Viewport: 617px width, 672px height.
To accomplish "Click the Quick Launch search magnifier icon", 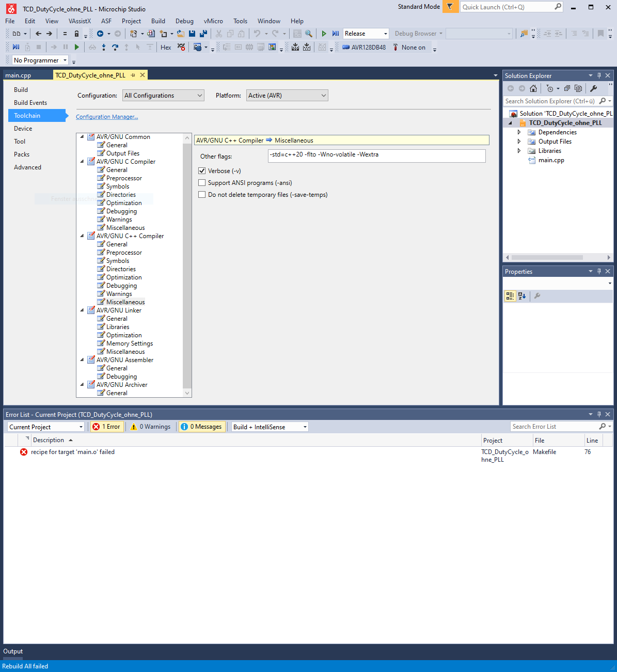I will pyautogui.click(x=558, y=7).
